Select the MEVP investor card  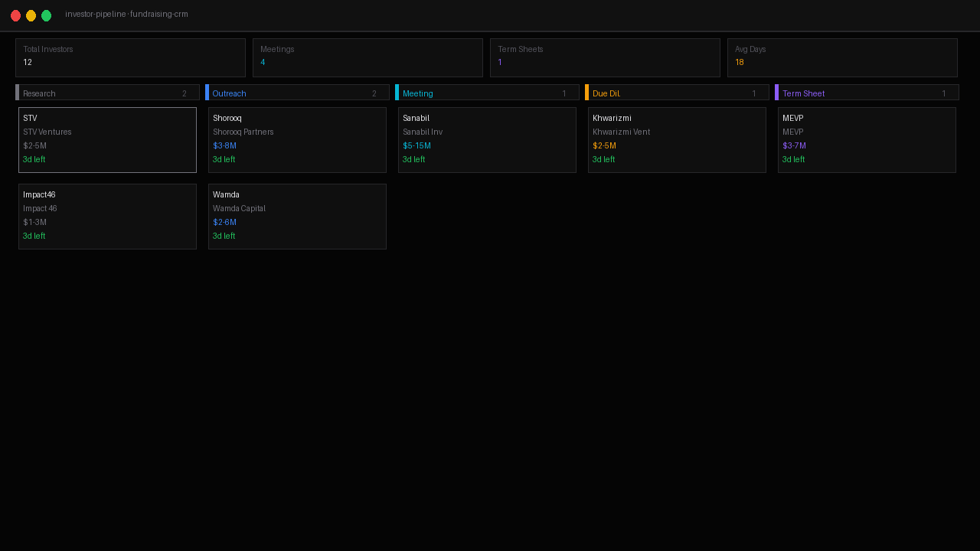tap(867, 140)
